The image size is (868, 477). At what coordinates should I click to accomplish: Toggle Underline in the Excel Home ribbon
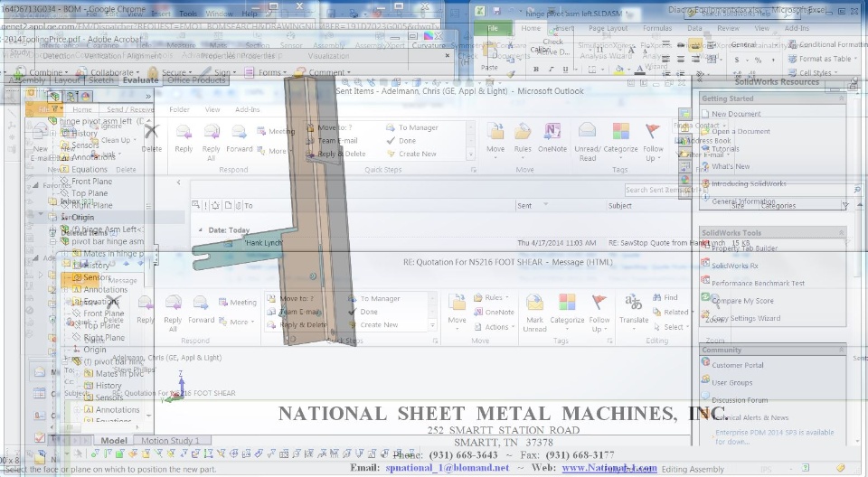point(564,70)
